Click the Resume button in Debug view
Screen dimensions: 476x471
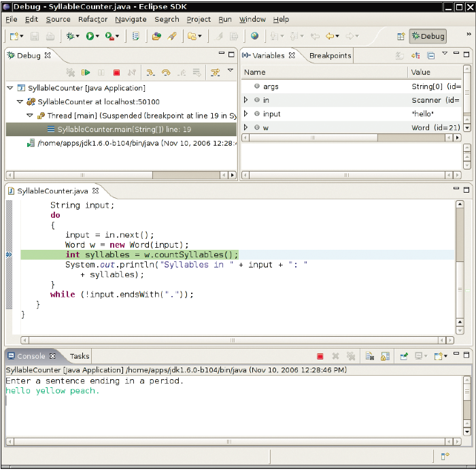click(x=86, y=72)
